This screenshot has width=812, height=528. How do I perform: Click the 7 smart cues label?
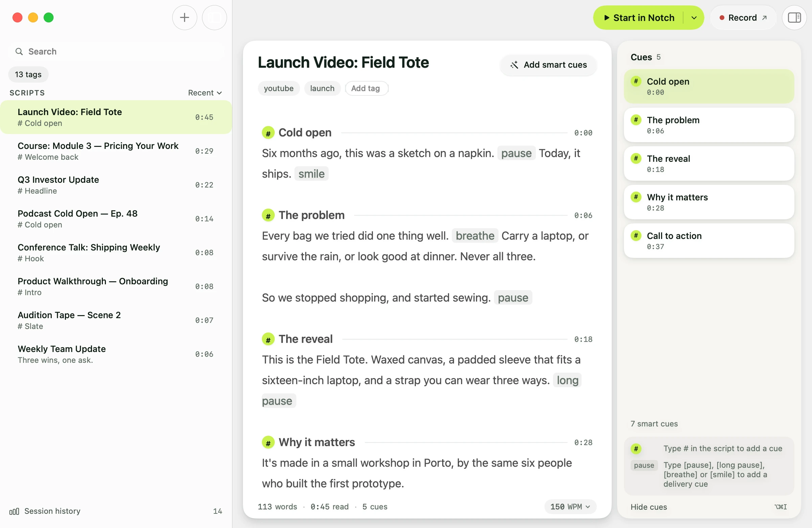[x=654, y=423]
